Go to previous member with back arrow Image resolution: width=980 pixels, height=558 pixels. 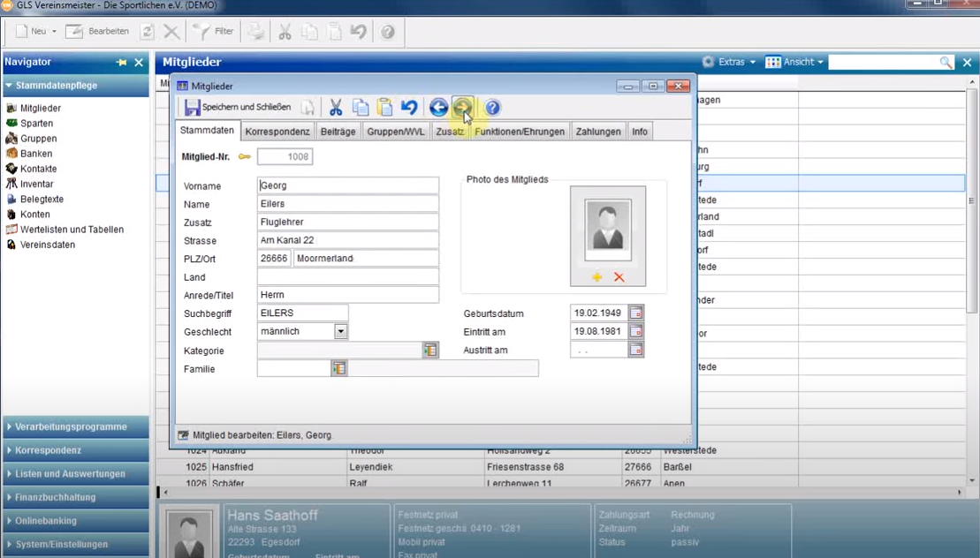pos(439,108)
